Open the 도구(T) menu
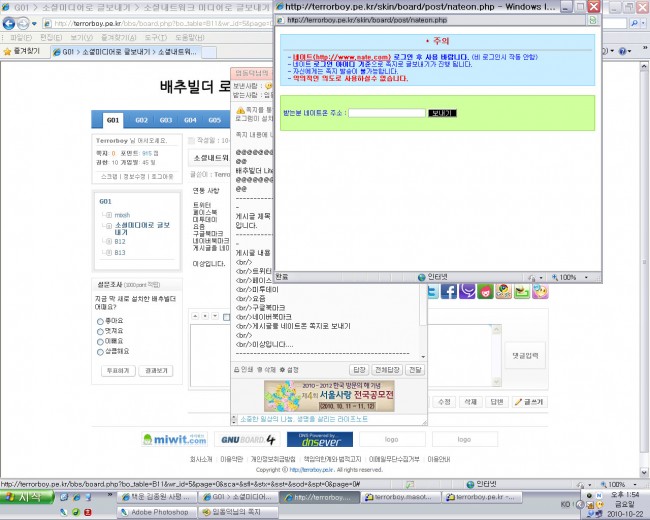Viewport: 650px width, 520px height. (155, 37)
